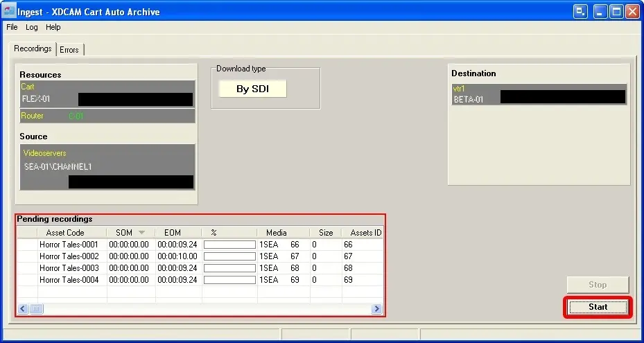Select the Horror Tales-0003 recording row
Image resolution: width=644 pixels, height=343 pixels.
pyautogui.click(x=69, y=268)
